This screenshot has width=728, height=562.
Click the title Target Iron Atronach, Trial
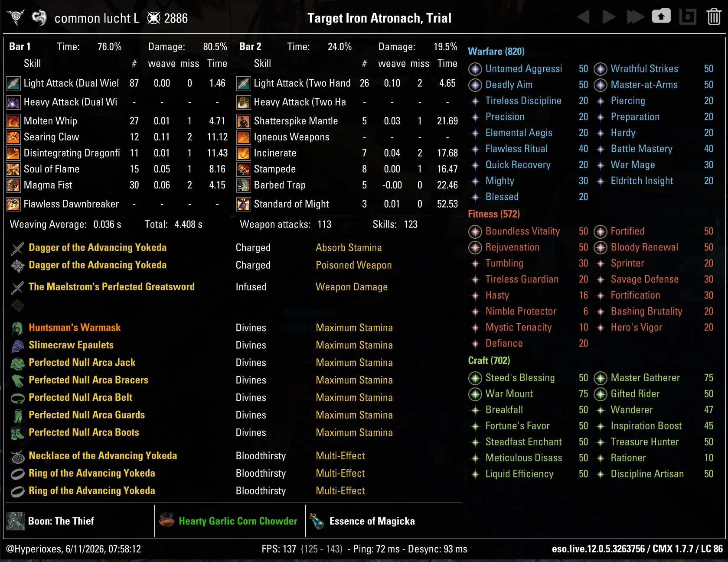[x=379, y=18]
